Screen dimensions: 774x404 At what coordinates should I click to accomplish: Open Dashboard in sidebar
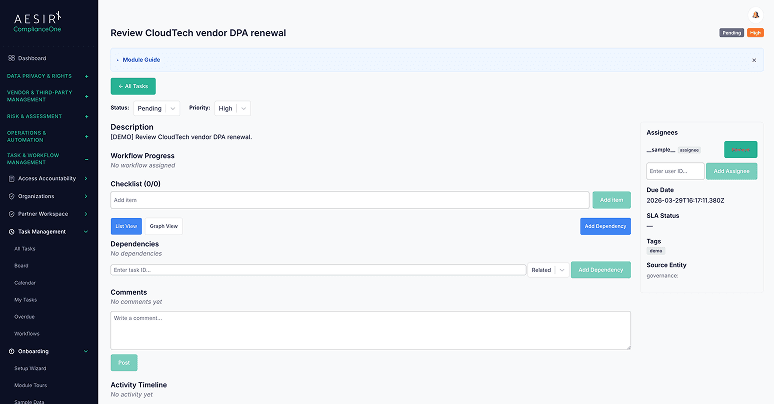[32, 58]
